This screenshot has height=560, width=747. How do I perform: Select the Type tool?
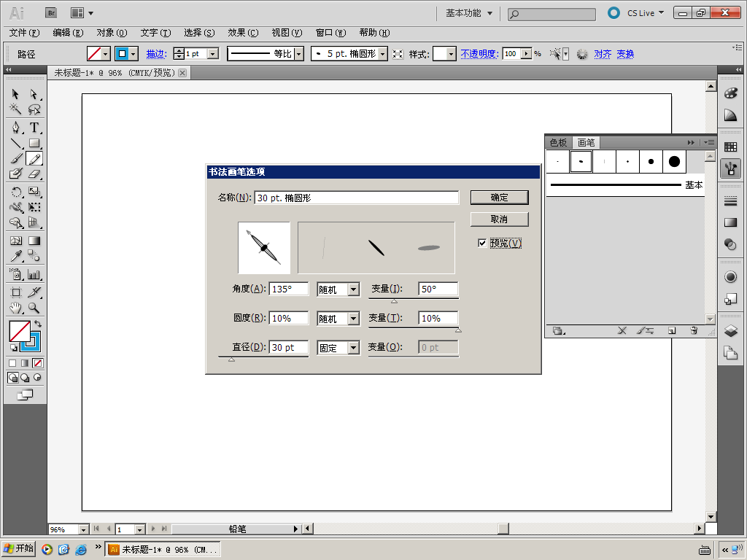tap(34, 127)
